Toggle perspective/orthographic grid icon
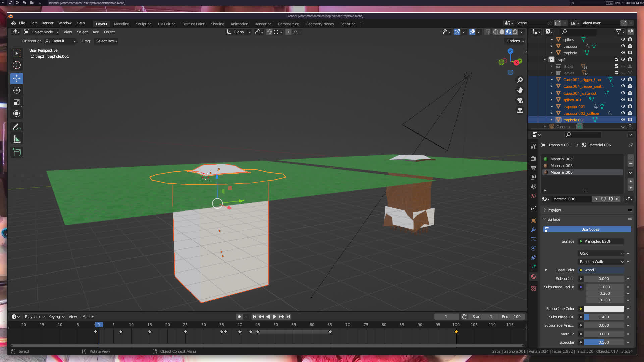This screenshot has width=644, height=362. (x=520, y=110)
